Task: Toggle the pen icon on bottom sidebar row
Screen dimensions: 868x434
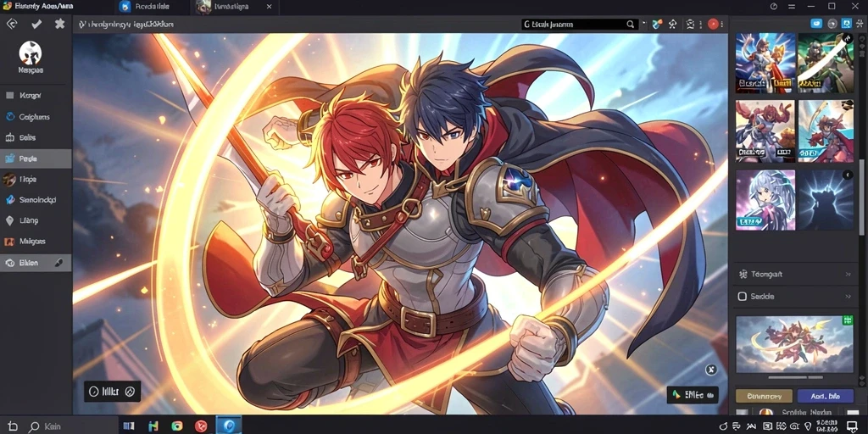Action: coord(59,263)
